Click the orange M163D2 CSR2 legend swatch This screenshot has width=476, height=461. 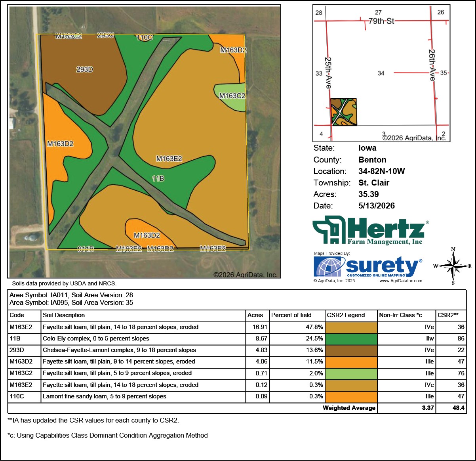pyautogui.click(x=351, y=362)
